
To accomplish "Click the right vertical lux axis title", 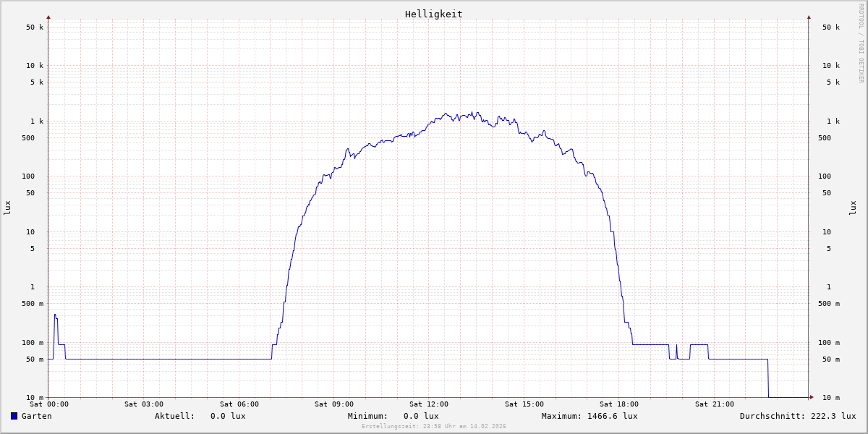I will (854, 208).
